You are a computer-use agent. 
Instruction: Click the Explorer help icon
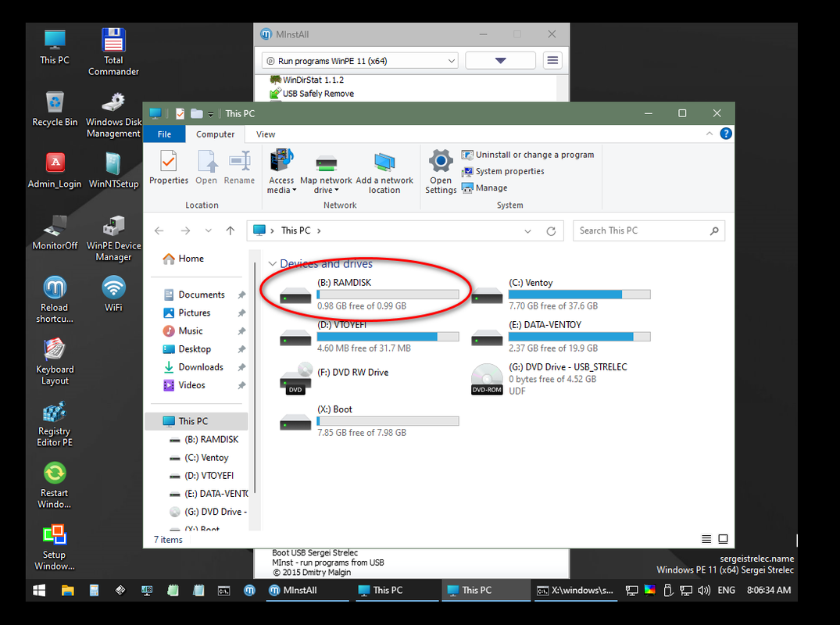point(726,134)
